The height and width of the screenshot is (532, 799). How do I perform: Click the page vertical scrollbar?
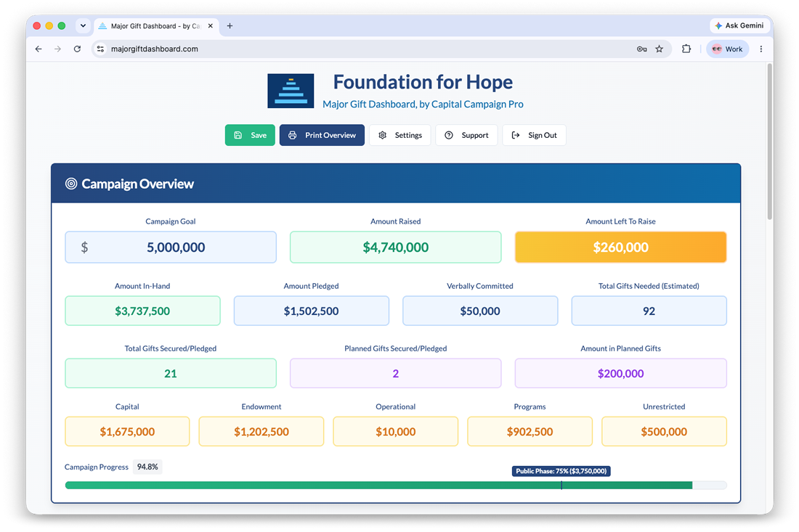(769, 142)
